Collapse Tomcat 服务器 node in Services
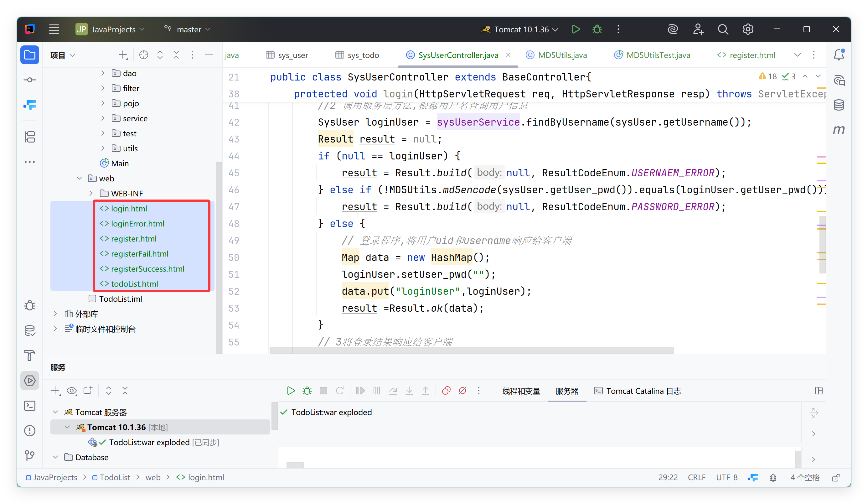 tap(55, 412)
